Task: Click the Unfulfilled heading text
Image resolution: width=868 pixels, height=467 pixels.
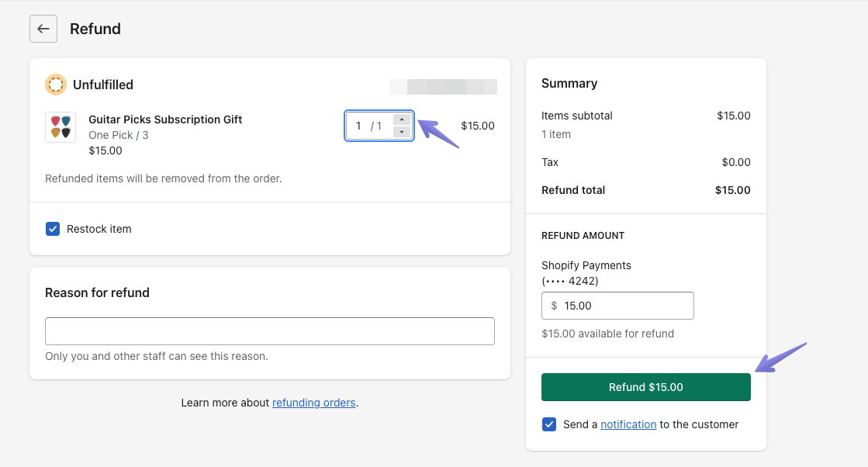Action: (103, 85)
